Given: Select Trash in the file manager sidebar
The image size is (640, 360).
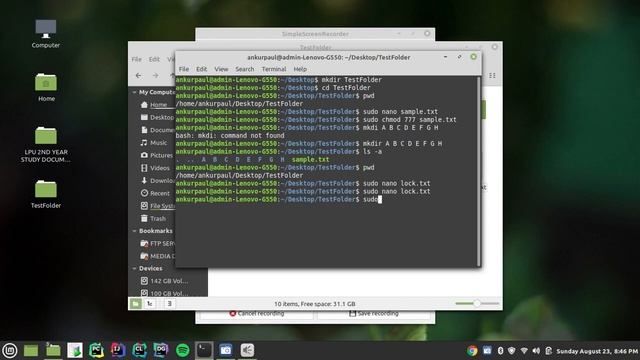Looking at the screenshot, I should point(153,219).
